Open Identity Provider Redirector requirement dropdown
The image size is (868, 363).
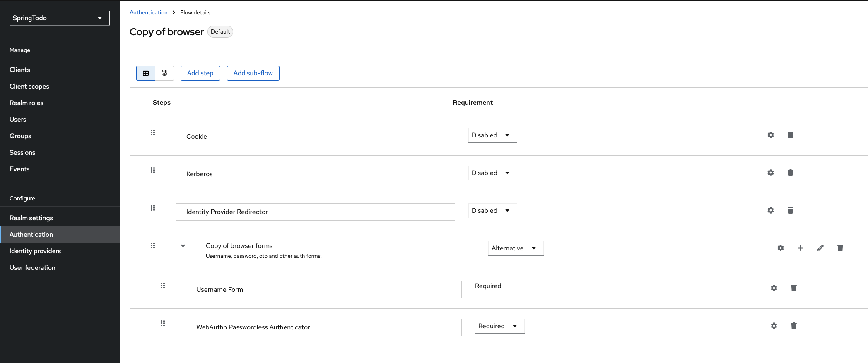click(x=492, y=211)
